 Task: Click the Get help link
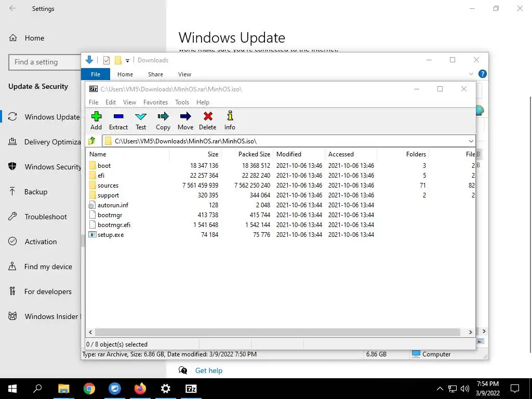coord(209,370)
